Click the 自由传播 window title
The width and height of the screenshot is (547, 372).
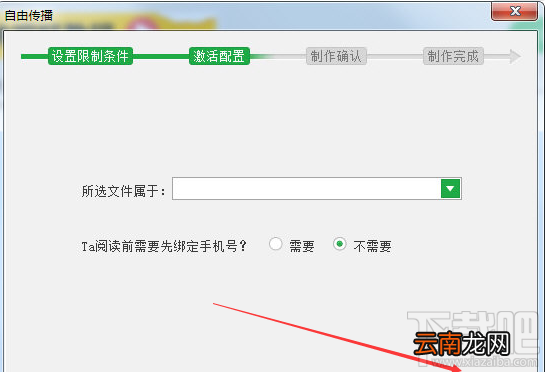(29, 15)
